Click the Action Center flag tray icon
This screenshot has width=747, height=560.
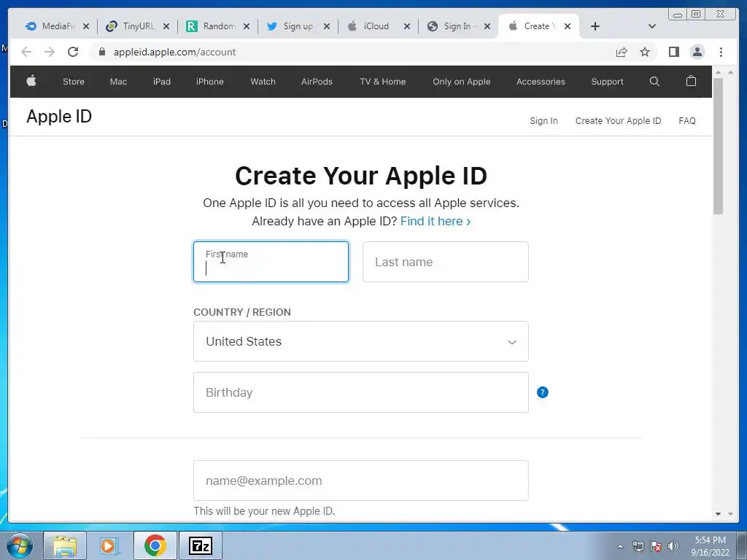[656, 546]
